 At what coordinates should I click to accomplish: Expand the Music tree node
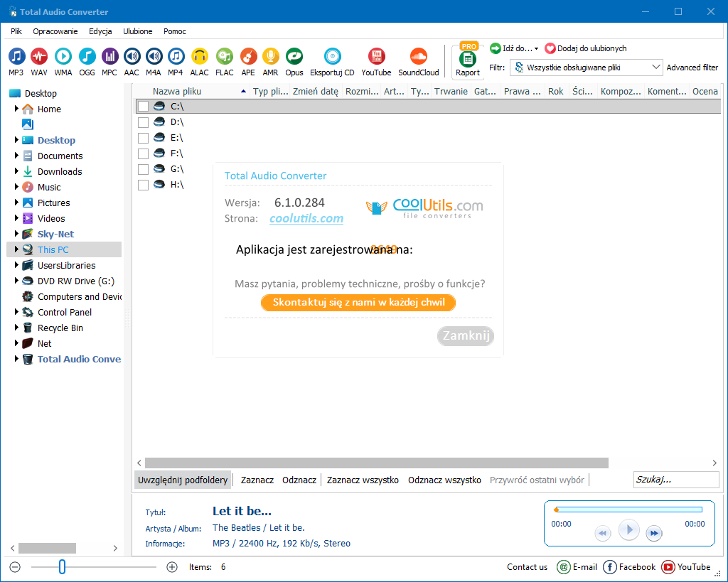coord(16,187)
